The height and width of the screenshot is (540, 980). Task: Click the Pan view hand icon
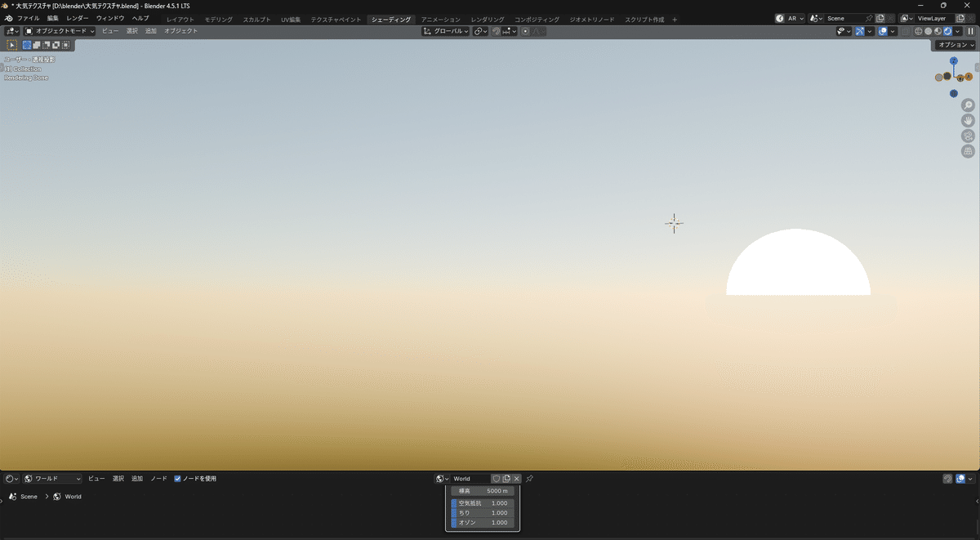click(968, 121)
